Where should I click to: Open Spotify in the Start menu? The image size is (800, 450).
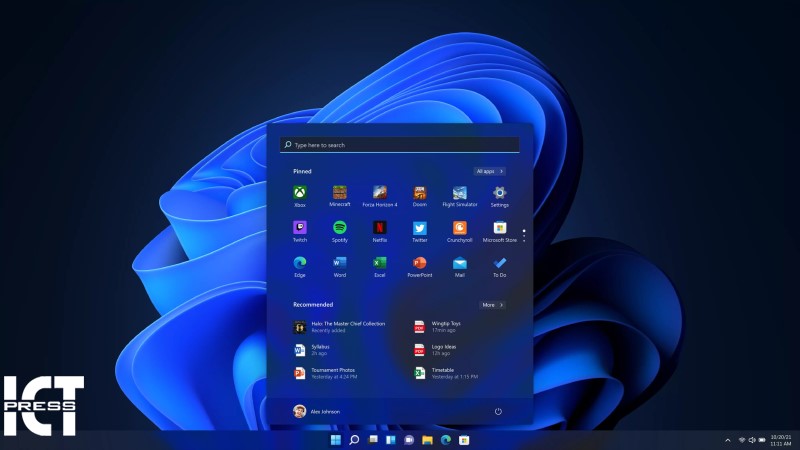[x=339, y=228]
